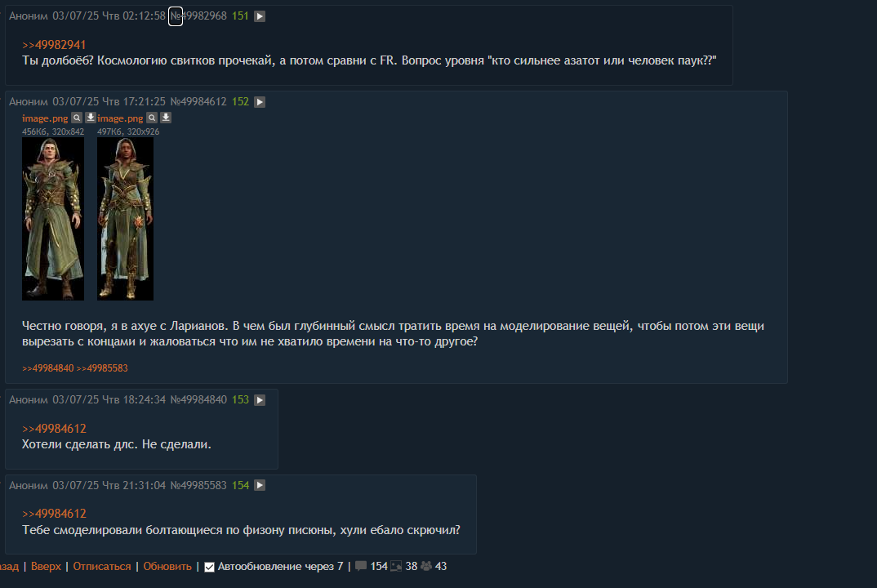Open the post menu arrow on post 153

(x=260, y=400)
